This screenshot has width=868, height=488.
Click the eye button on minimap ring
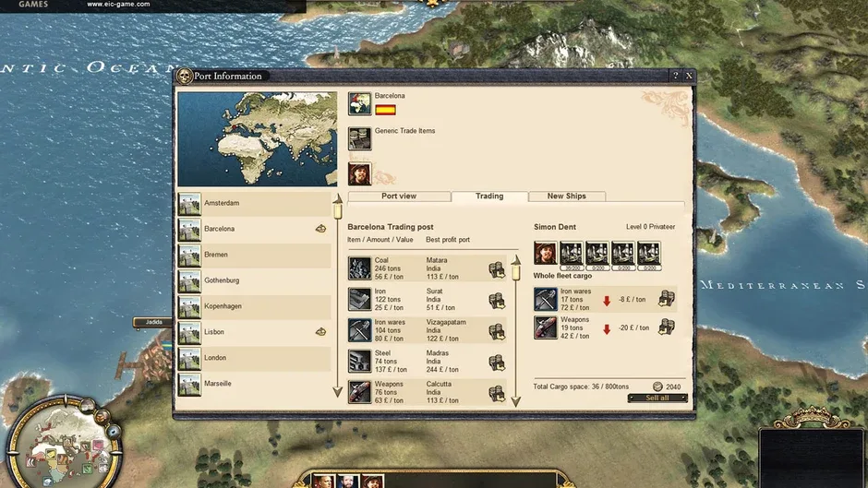[x=114, y=431]
